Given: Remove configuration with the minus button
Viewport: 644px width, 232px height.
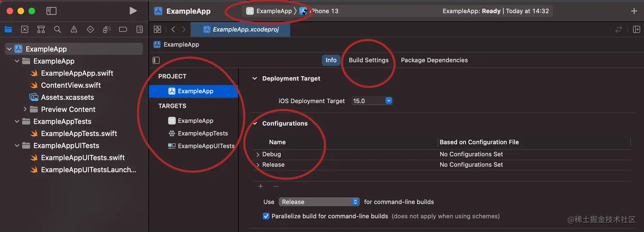Looking at the screenshot, I should (276, 186).
